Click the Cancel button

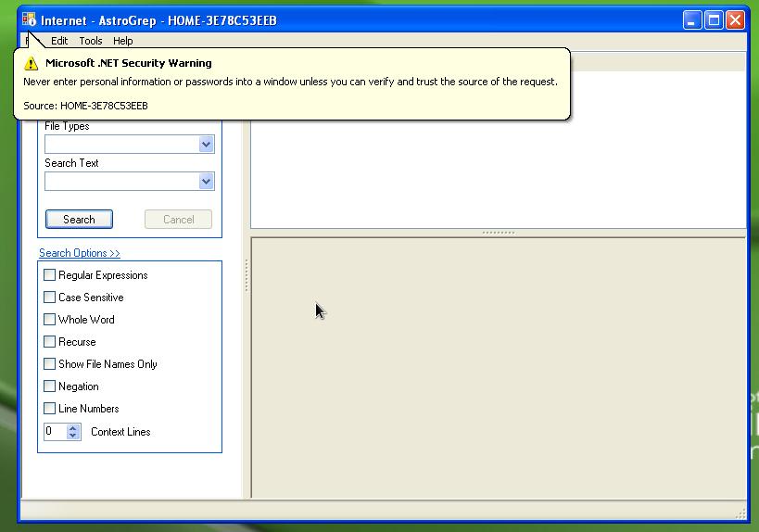coord(178,220)
